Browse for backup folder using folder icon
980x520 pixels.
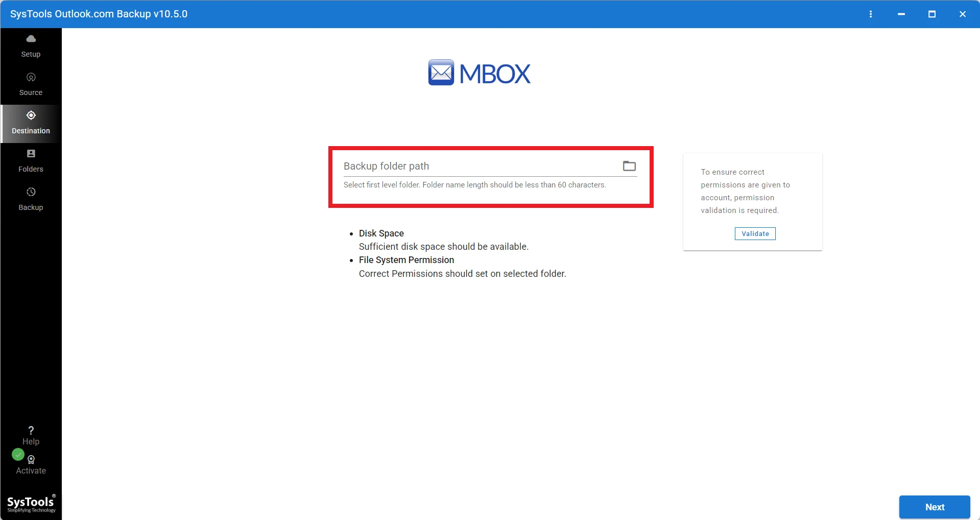(x=629, y=166)
